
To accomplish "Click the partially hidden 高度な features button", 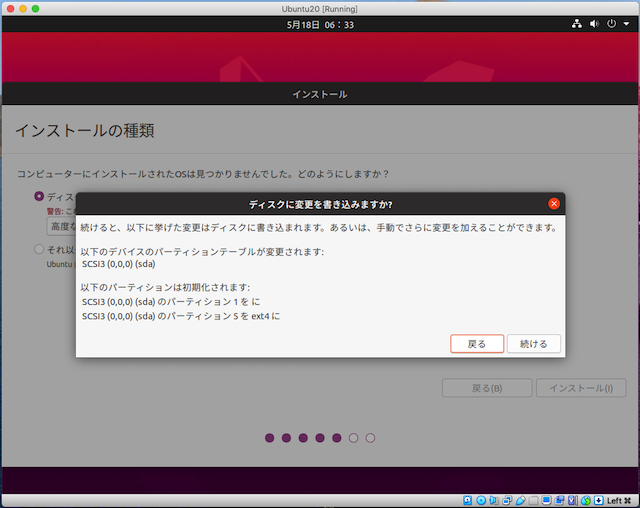I will click(62, 226).
